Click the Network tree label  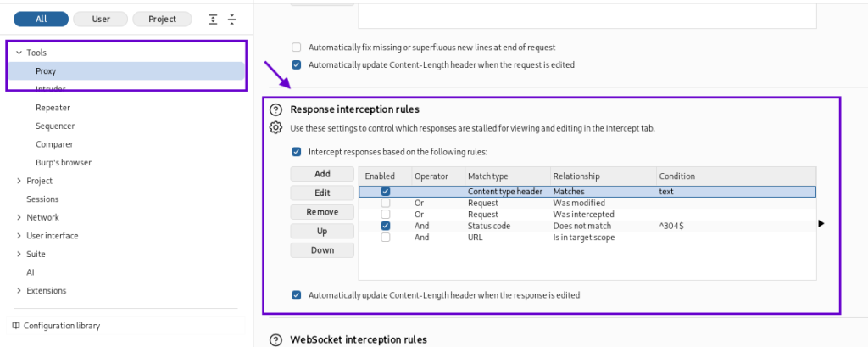tap(42, 217)
